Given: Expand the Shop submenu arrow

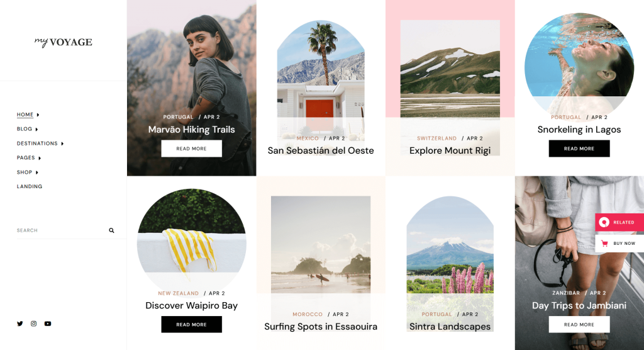Looking at the screenshot, I should (x=37, y=172).
